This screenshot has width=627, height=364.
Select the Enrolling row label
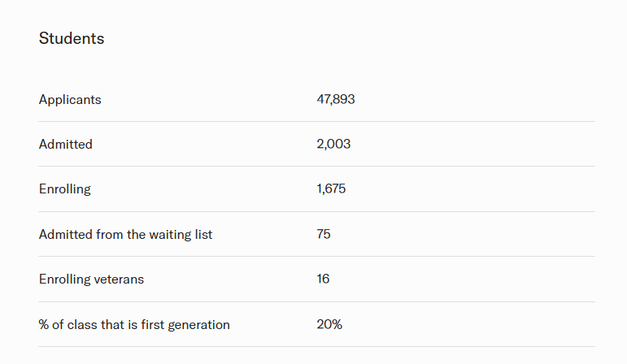(x=65, y=189)
